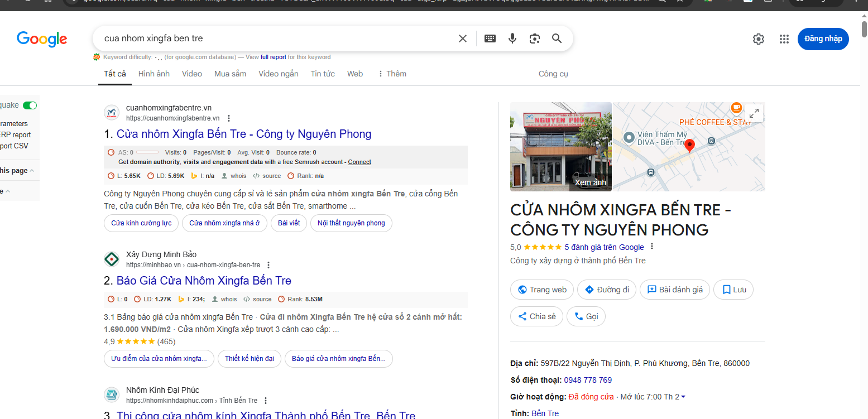The image size is (868, 419).
Task: Open quick settings gear icon
Action: point(758,39)
